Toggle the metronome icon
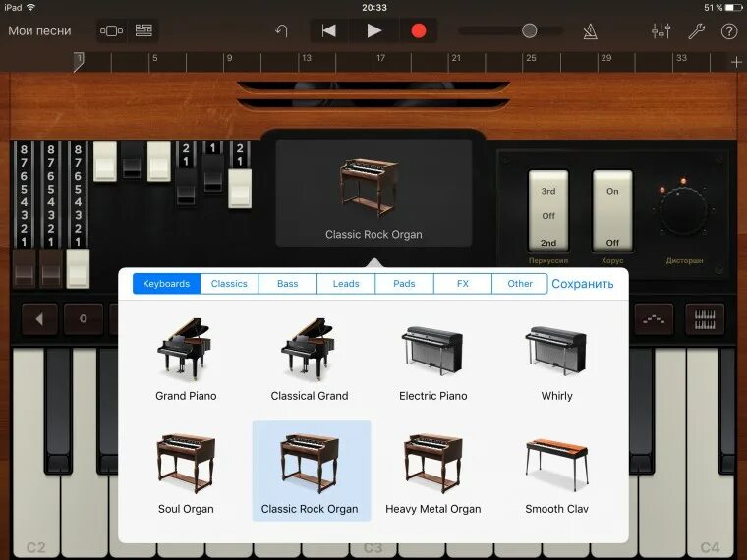 591,31
